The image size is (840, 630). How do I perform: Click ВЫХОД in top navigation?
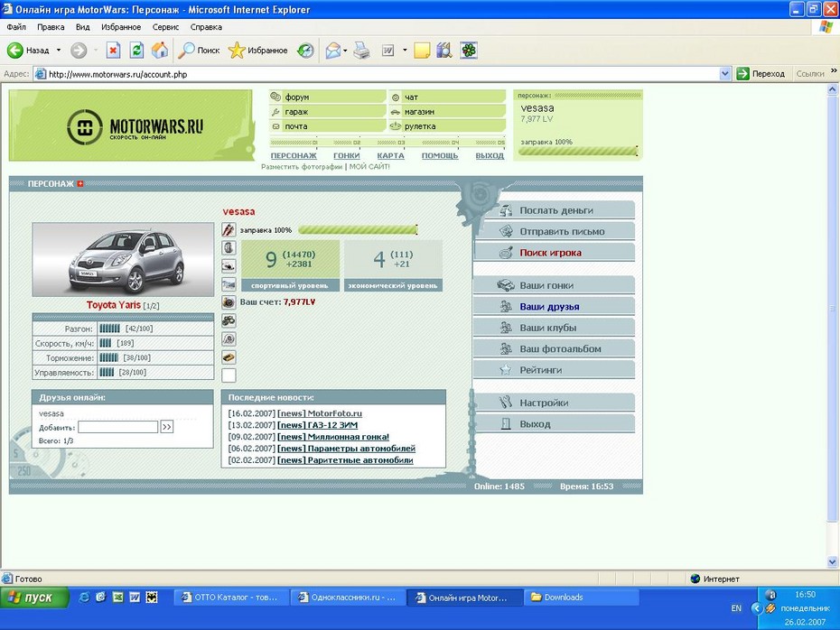click(490, 155)
